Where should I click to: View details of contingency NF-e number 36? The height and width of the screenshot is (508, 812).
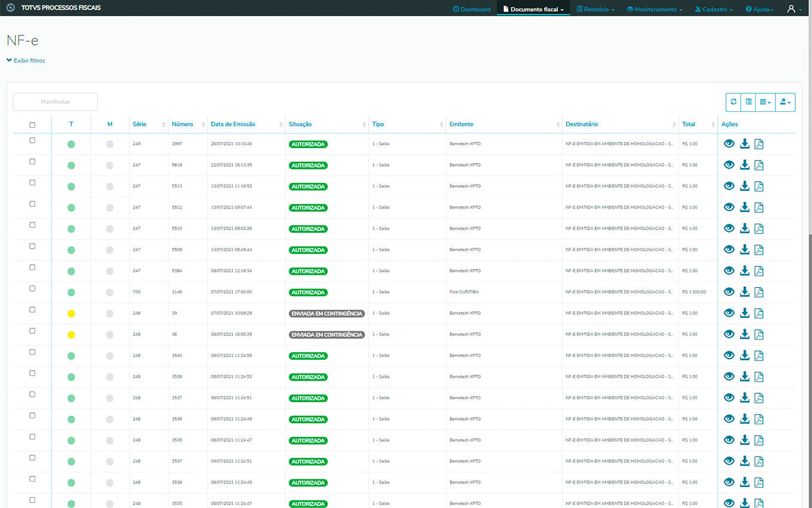728,335
